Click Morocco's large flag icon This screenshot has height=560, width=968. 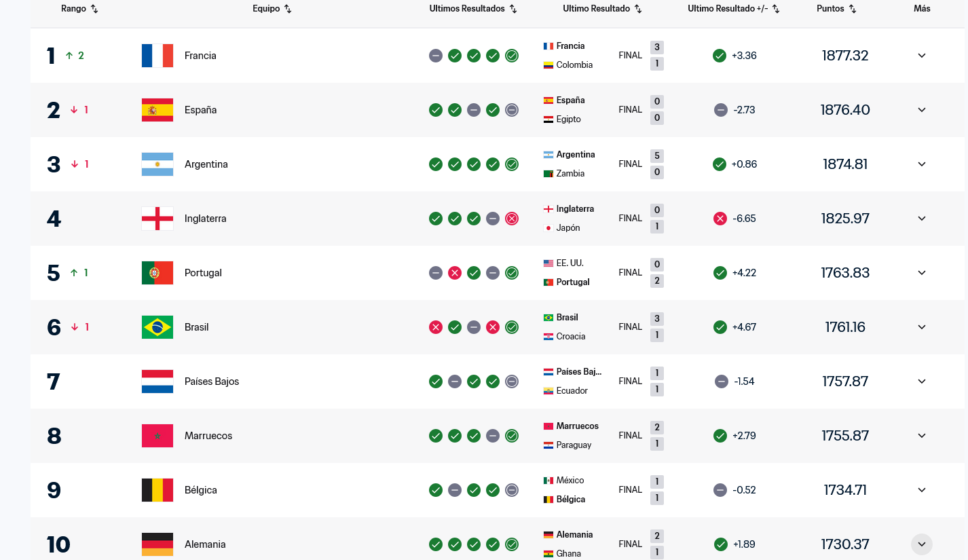click(x=157, y=436)
